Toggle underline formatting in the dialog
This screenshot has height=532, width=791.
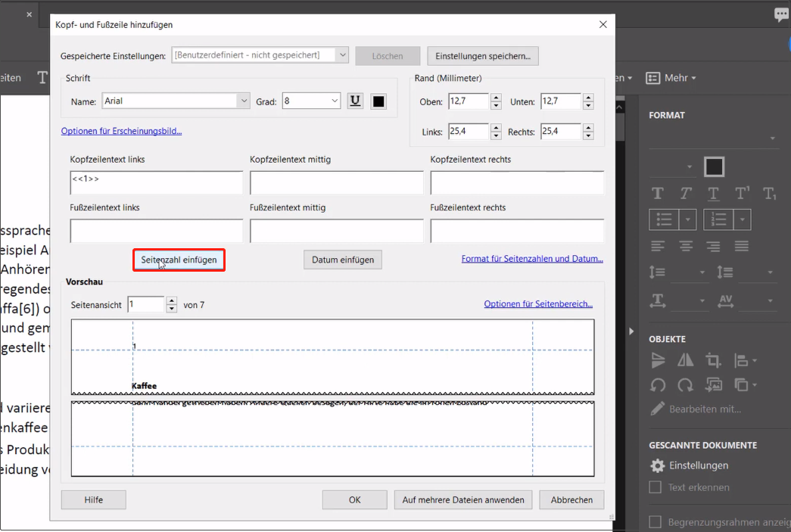point(354,101)
